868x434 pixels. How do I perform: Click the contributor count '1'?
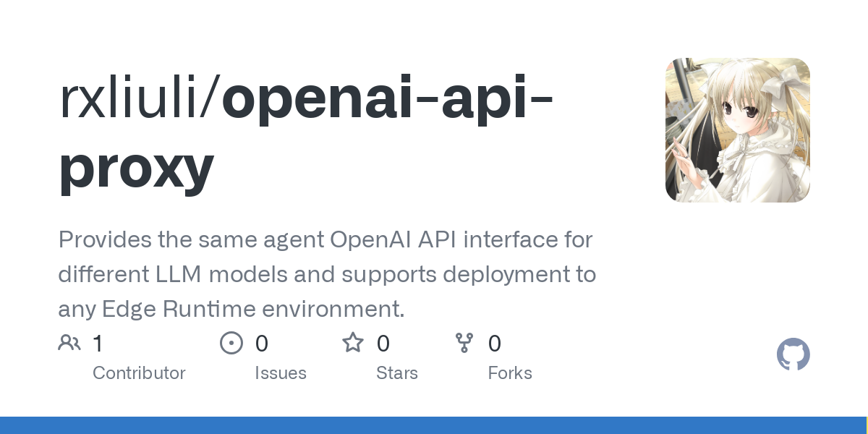pyautogui.click(x=98, y=344)
